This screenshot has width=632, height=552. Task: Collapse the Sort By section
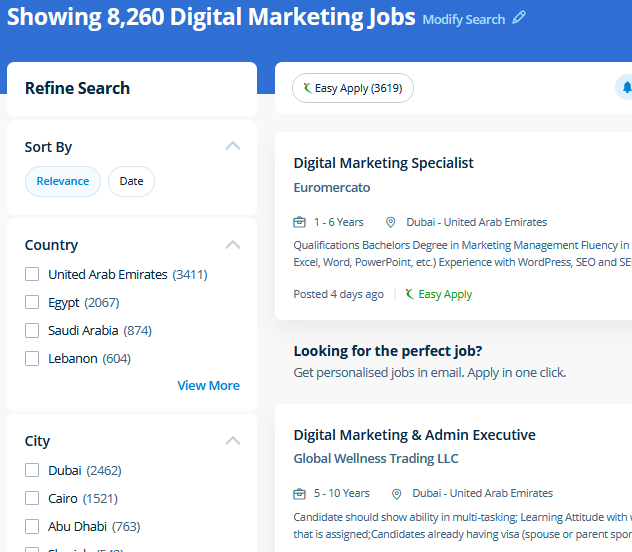(x=233, y=146)
